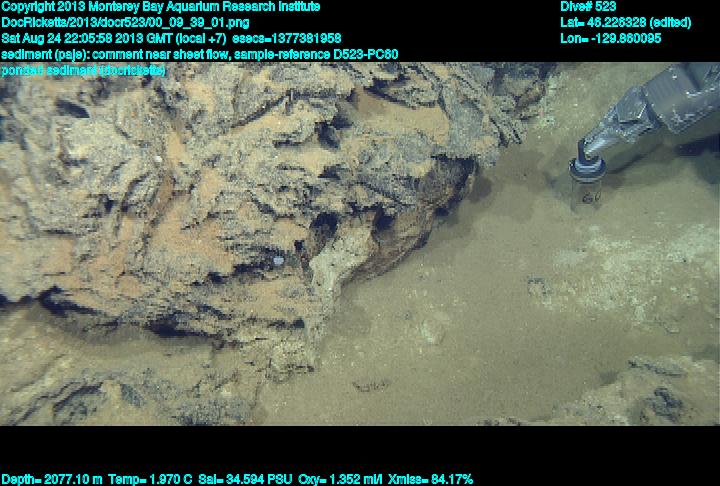Click the Monterey Bay Aquarium copyright text
Viewport: 720px width, 486px height.
click(160, 6)
